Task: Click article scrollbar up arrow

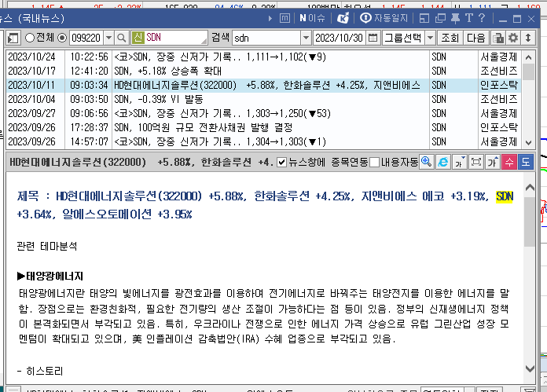Action: [x=530, y=188]
